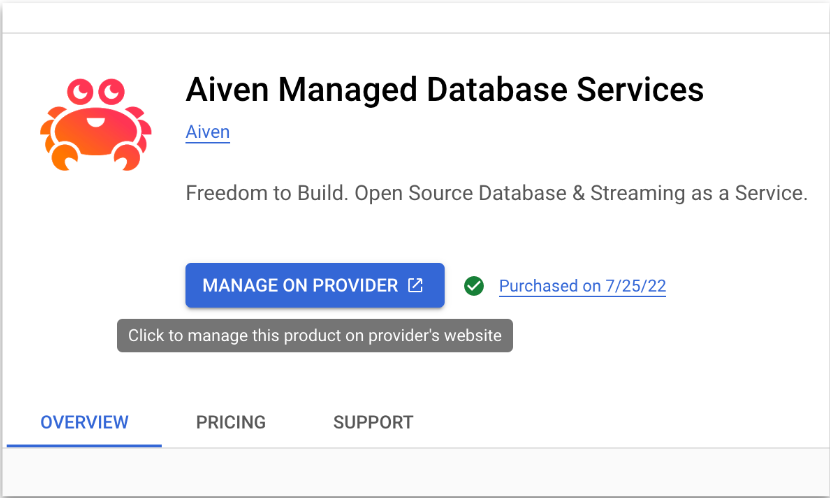Click the Aiven Managed Database Services title
The height and width of the screenshot is (498, 830).
[x=445, y=89]
